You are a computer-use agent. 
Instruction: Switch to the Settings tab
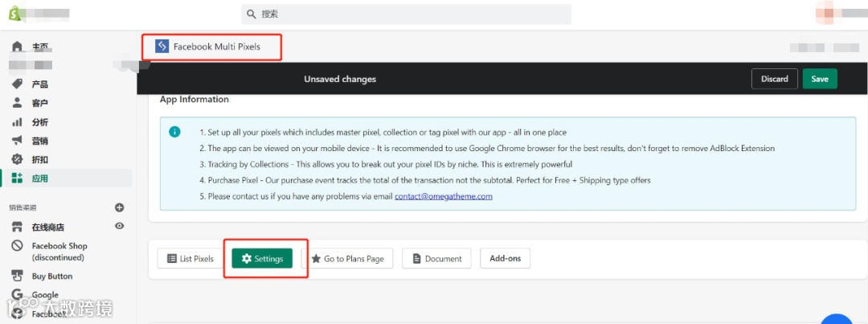click(262, 259)
